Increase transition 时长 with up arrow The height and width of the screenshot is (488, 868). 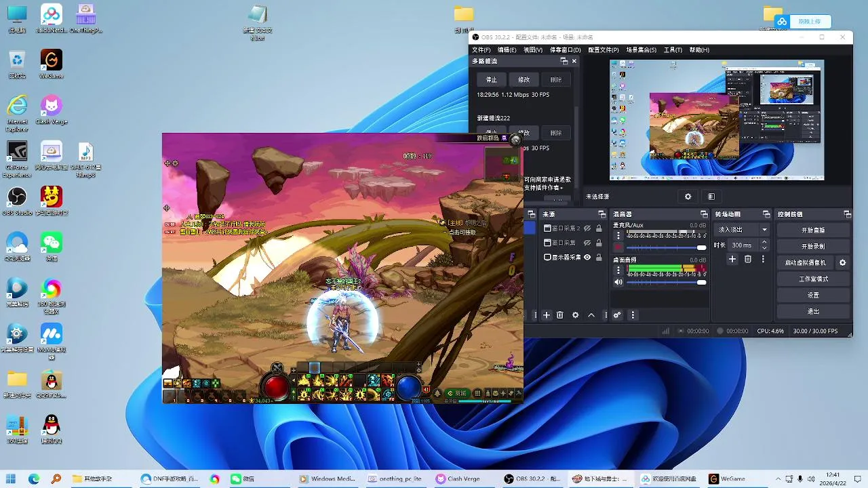(x=765, y=242)
